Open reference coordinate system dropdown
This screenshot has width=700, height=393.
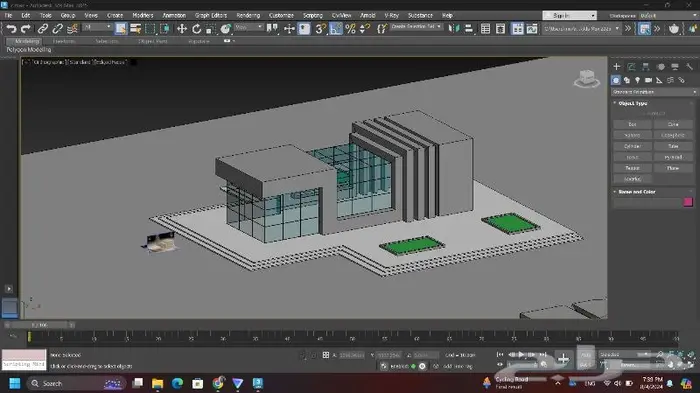249,27
